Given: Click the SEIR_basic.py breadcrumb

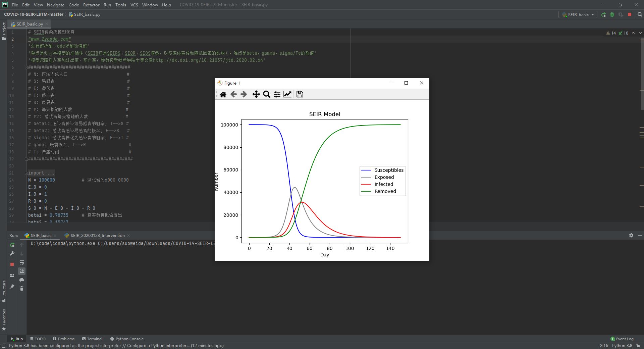Looking at the screenshot, I should pyautogui.click(x=85, y=14).
